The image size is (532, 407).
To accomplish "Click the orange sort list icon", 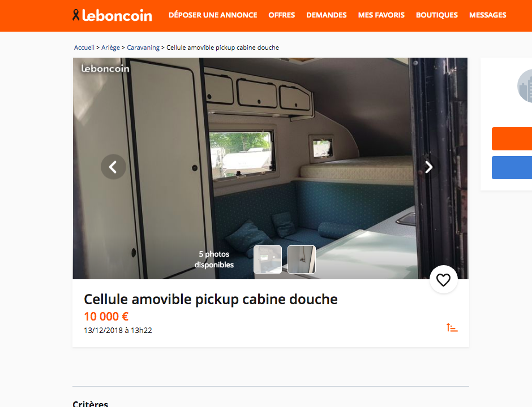I will coord(452,328).
